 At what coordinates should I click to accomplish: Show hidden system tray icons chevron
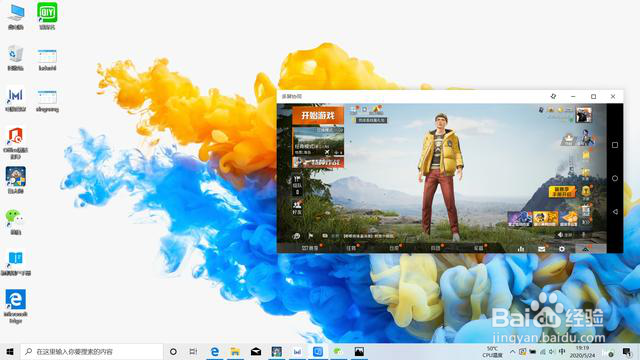click(512, 351)
